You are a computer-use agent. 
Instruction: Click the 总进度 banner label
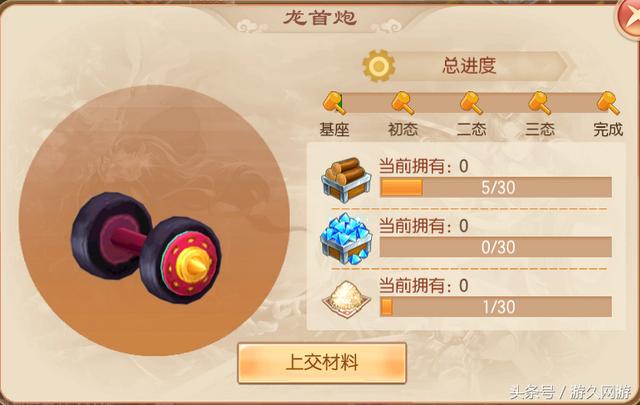click(x=469, y=66)
